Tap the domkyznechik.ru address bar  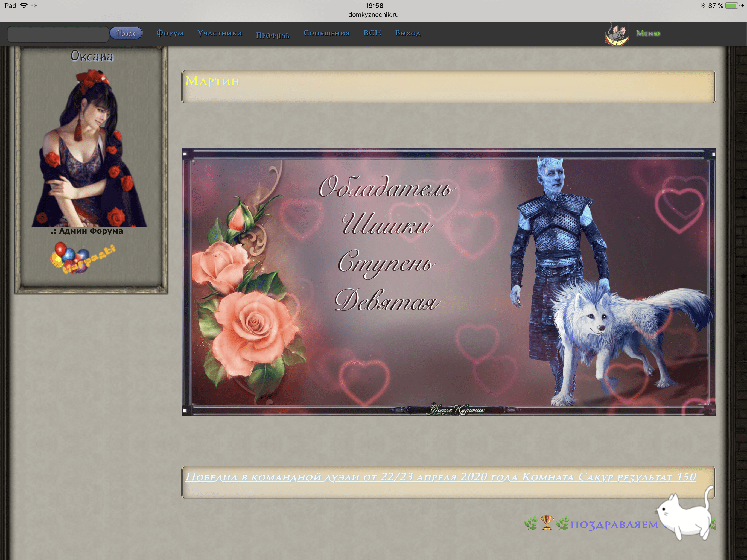pyautogui.click(x=373, y=15)
